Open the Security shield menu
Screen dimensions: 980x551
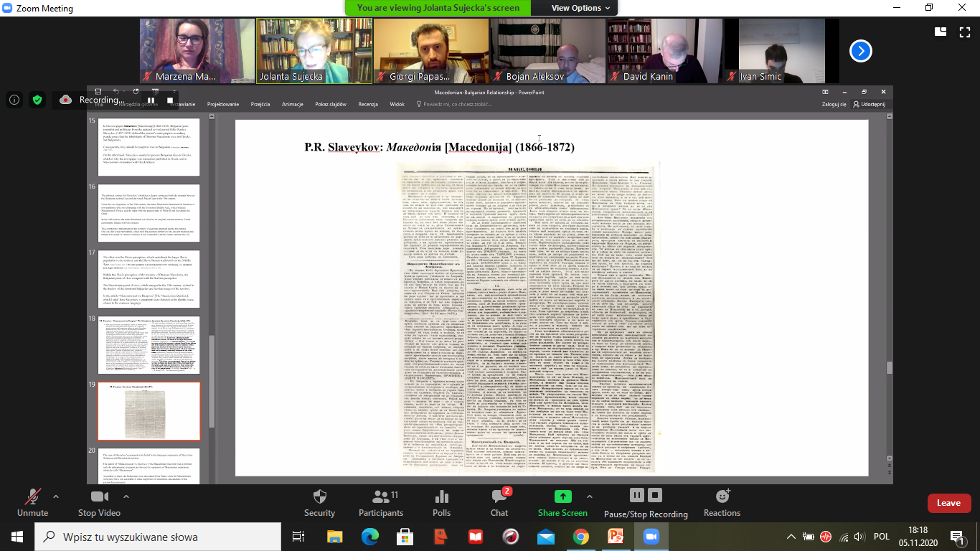tap(319, 503)
